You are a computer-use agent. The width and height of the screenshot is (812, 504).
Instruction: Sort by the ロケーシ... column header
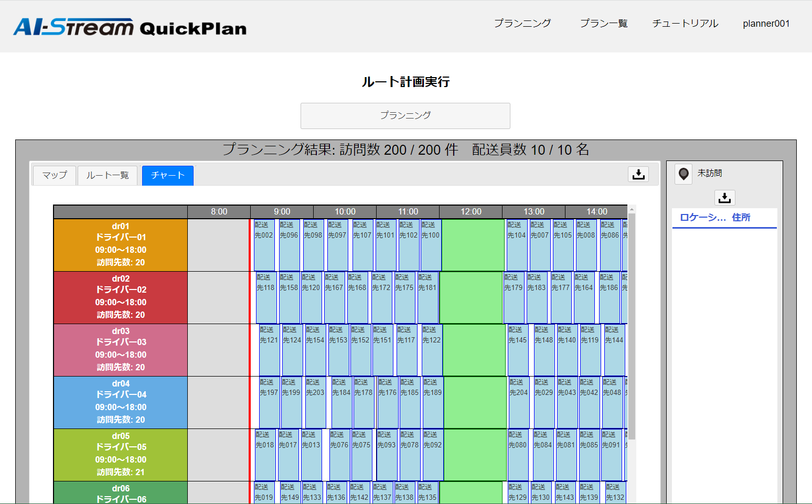click(x=702, y=218)
